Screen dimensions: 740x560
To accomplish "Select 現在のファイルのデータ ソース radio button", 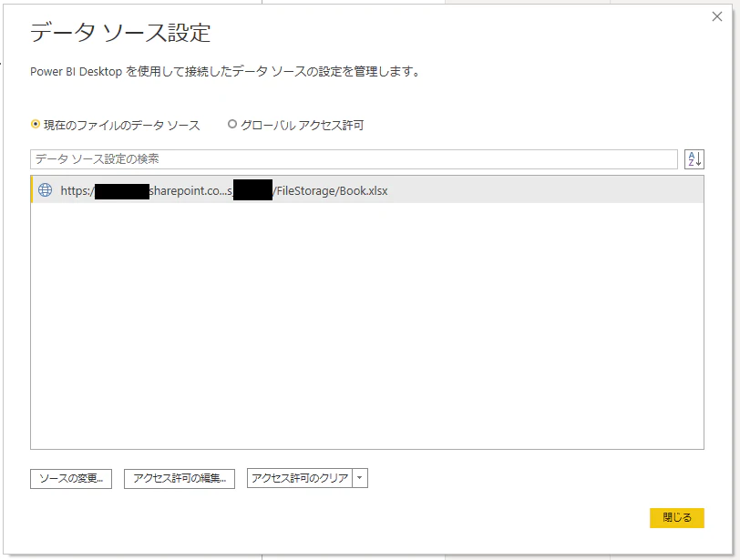I will [35, 125].
